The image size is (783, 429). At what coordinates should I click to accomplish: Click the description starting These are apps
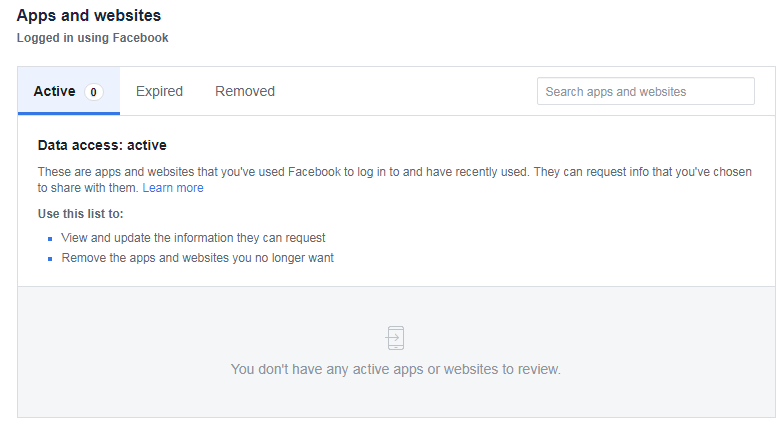[394, 180]
